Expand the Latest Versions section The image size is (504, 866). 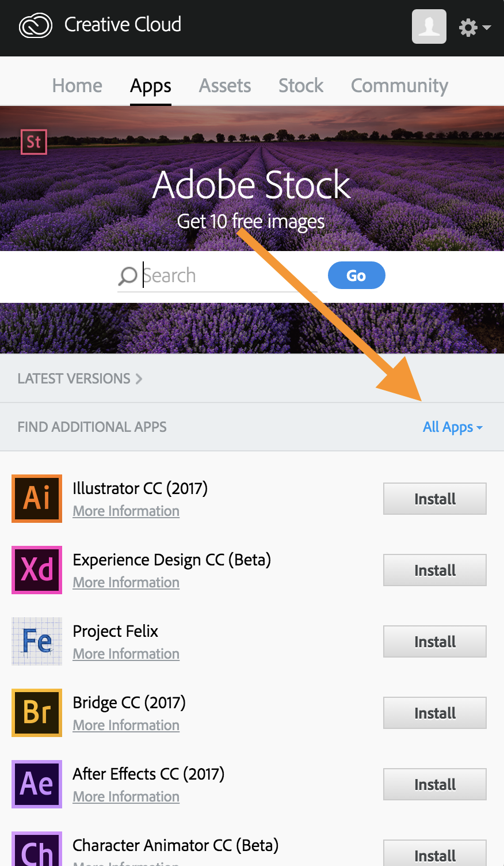[x=79, y=379]
